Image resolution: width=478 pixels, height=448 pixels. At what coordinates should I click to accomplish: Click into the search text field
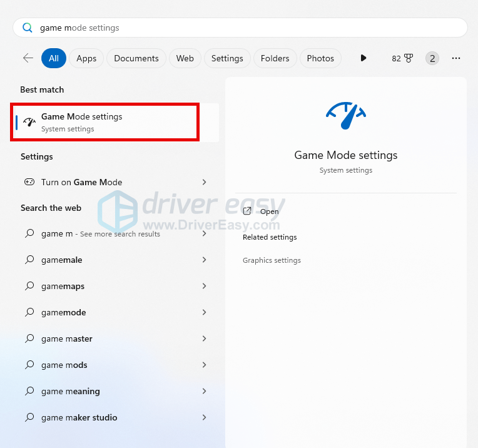pyautogui.click(x=250, y=28)
